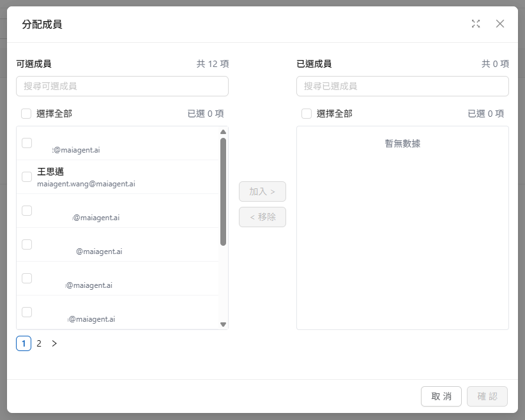
Task: Check the first member checkbox in available list
Action: coord(27,143)
